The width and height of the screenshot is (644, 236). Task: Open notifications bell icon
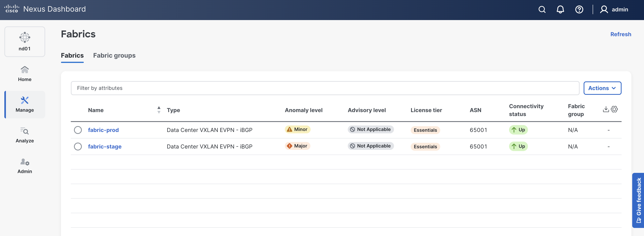560,9
